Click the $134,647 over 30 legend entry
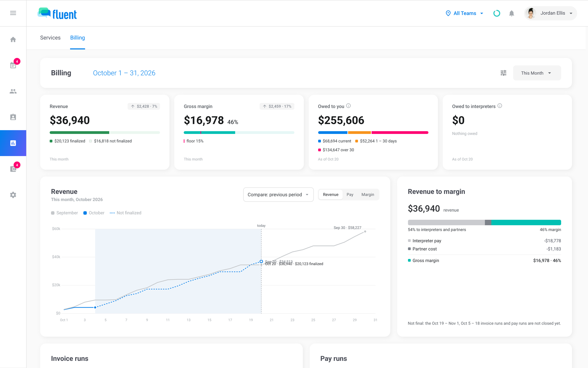This screenshot has width=588, height=368. click(x=336, y=150)
